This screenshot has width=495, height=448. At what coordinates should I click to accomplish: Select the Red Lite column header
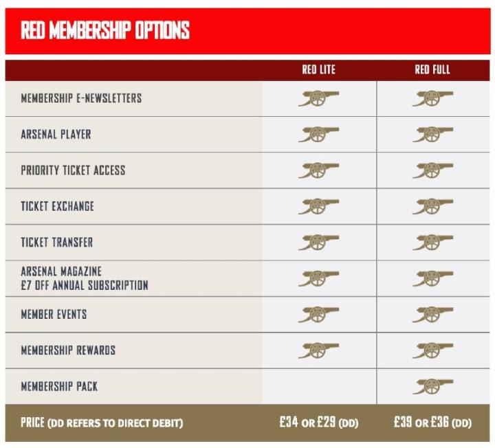pos(318,70)
